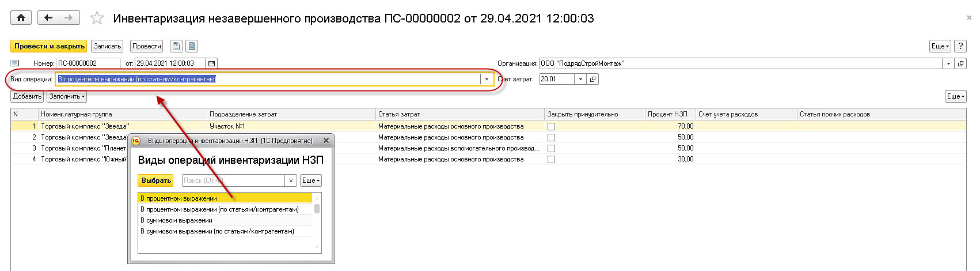Sort by Номенклатурная группа column header
This screenshot has width=980, height=271.
pos(123,114)
